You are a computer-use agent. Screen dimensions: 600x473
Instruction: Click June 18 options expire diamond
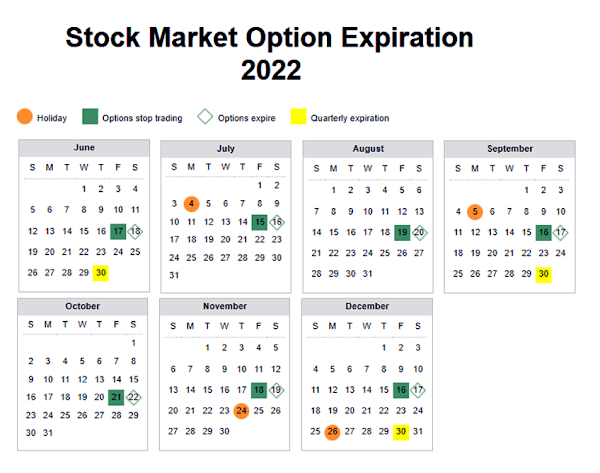(x=135, y=231)
